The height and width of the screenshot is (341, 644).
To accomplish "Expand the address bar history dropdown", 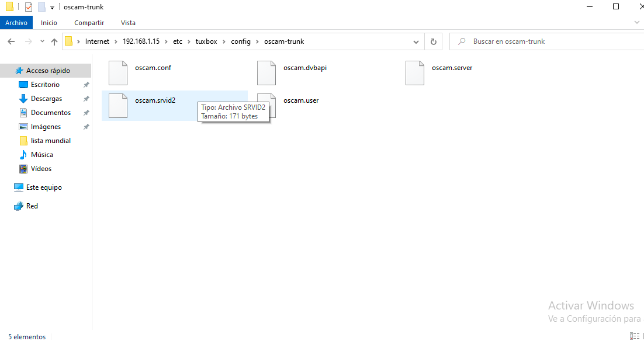I will [416, 42].
